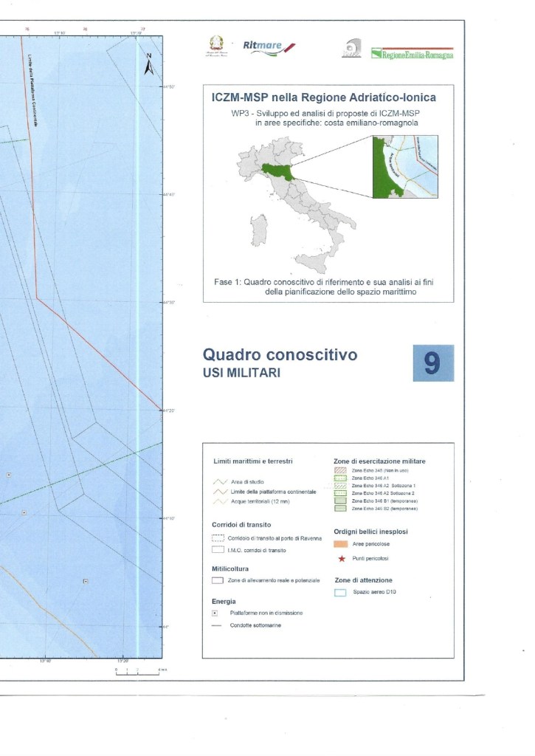
Task: Click the Ritmare logo
Action: pyautogui.click(x=269, y=48)
